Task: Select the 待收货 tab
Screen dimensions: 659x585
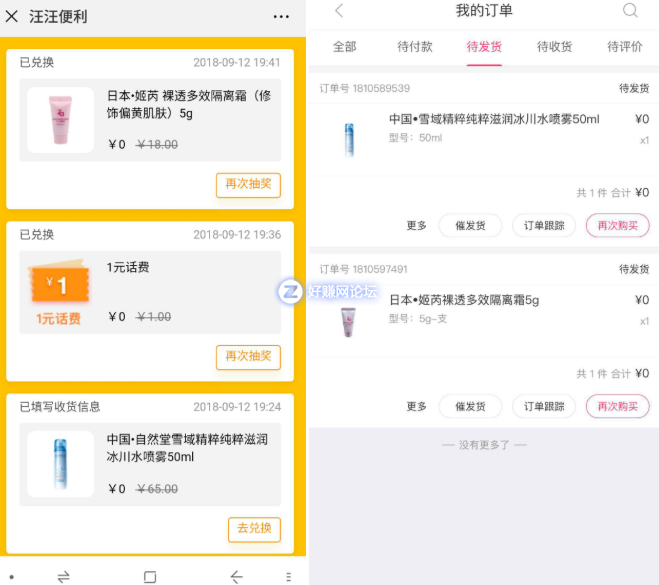Action: tap(554, 46)
